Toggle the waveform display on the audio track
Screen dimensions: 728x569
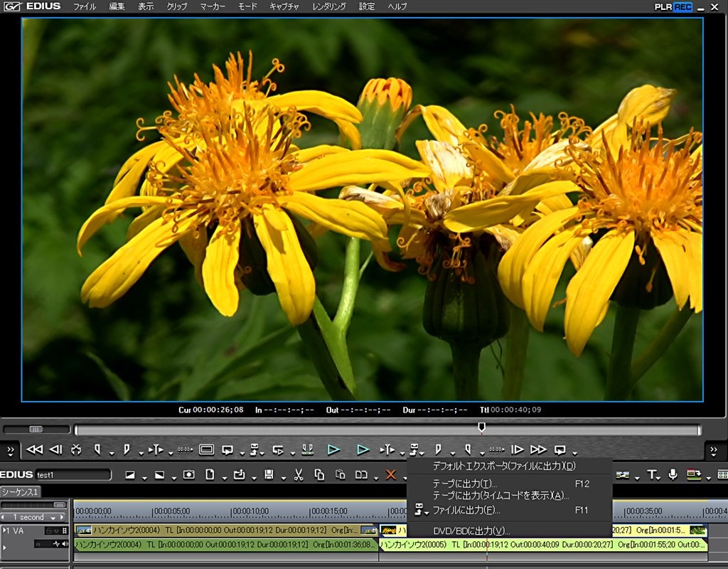(57, 544)
